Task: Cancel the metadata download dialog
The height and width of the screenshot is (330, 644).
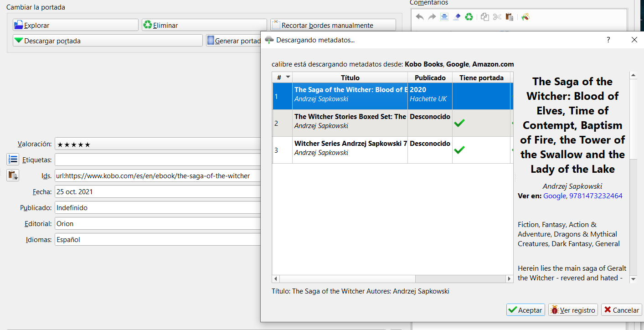Action: click(622, 310)
